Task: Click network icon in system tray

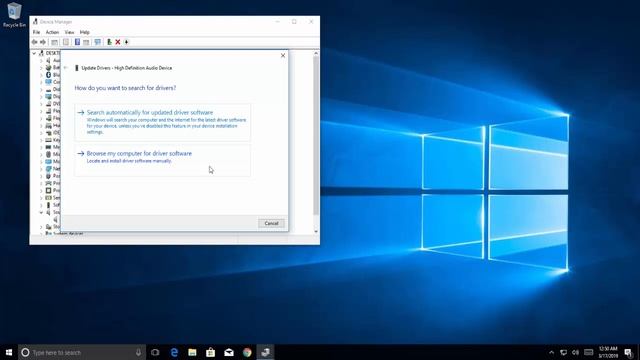Action: [563, 352]
